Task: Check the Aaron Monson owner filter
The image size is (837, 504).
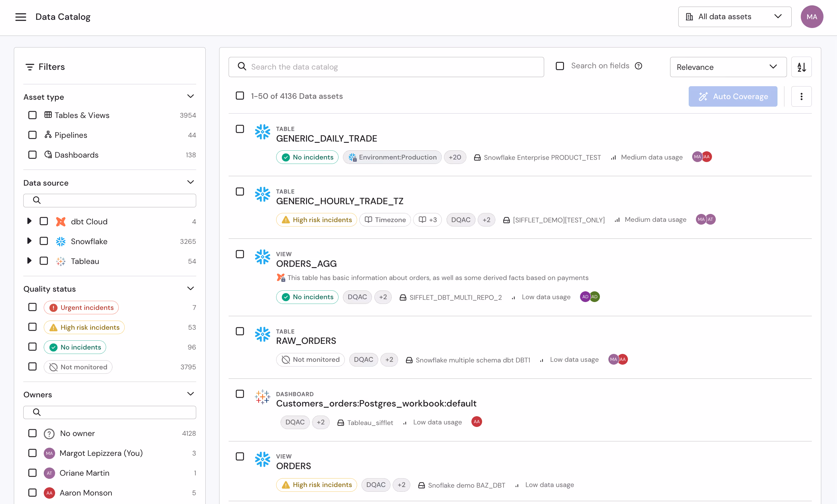Action: pos(33,492)
